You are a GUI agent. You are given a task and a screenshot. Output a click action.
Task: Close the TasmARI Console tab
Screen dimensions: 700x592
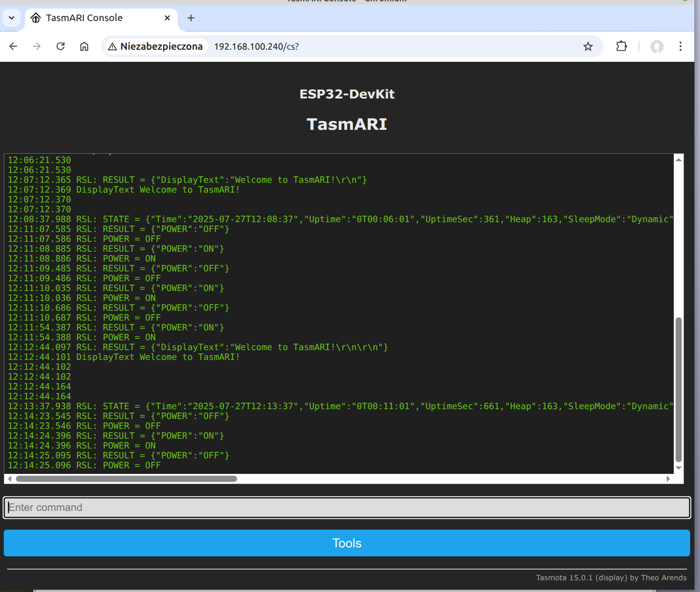tap(167, 18)
